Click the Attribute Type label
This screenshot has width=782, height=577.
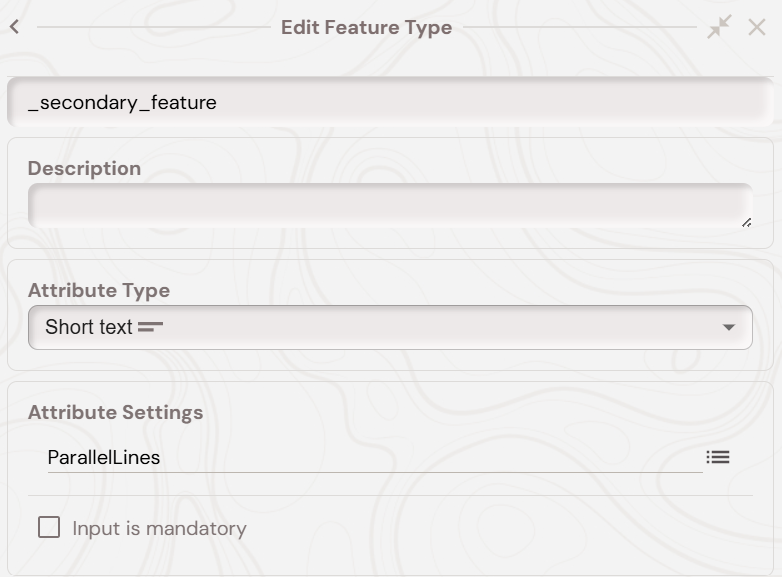click(x=98, y=290)
